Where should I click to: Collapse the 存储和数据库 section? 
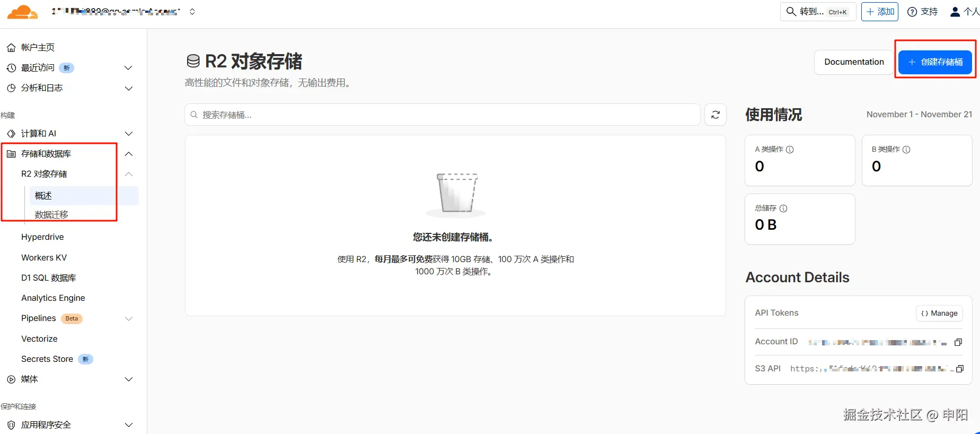click(128, 154)
